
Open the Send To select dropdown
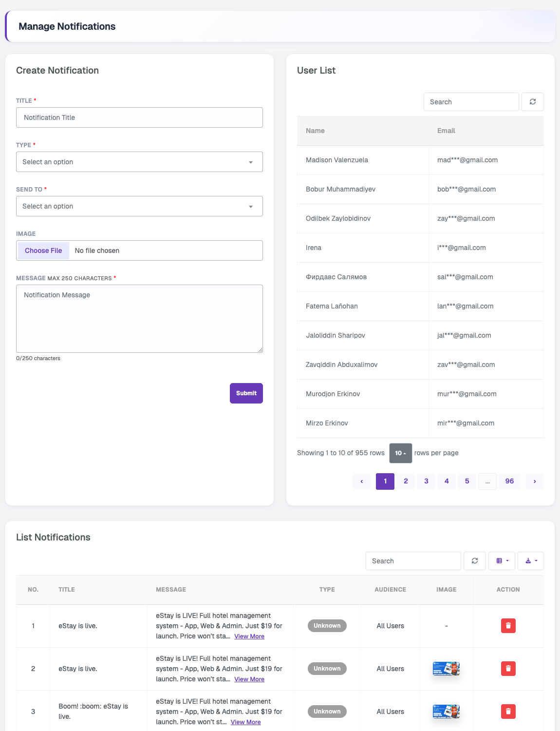click(x=139, y=206)
